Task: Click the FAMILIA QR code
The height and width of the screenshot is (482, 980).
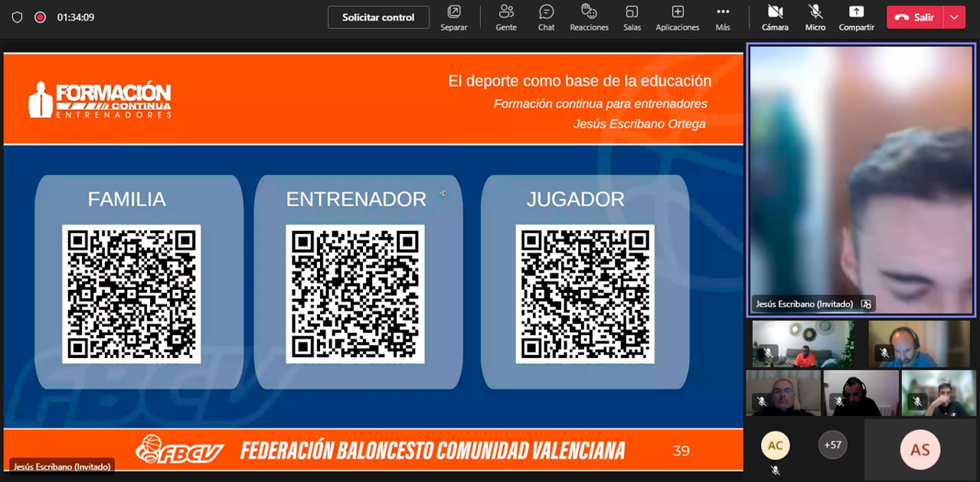Action: pyautogui.click(x=131, y=294)
